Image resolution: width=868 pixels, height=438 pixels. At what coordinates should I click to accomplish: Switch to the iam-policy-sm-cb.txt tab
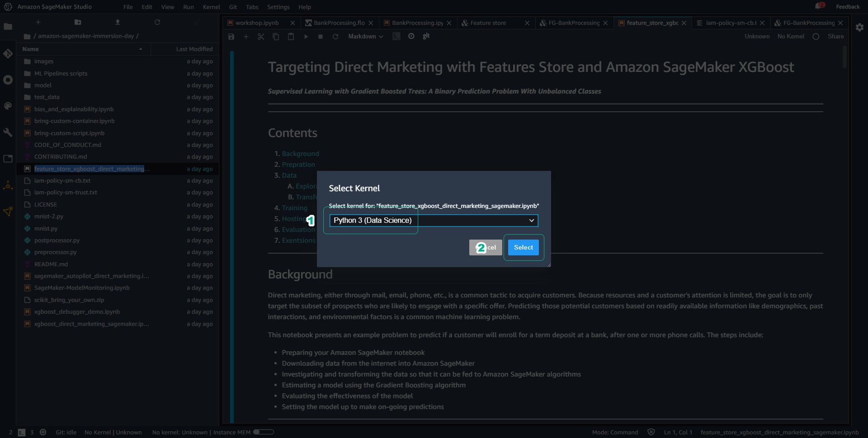(731, 23)
